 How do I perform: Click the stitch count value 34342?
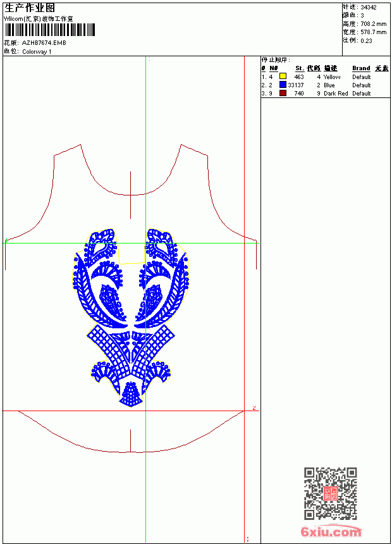[369, 8]
